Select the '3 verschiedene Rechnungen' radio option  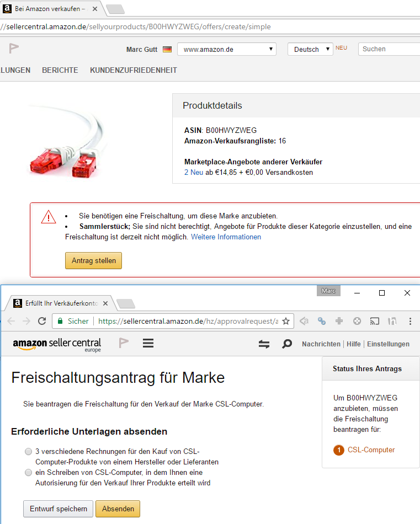29,452
